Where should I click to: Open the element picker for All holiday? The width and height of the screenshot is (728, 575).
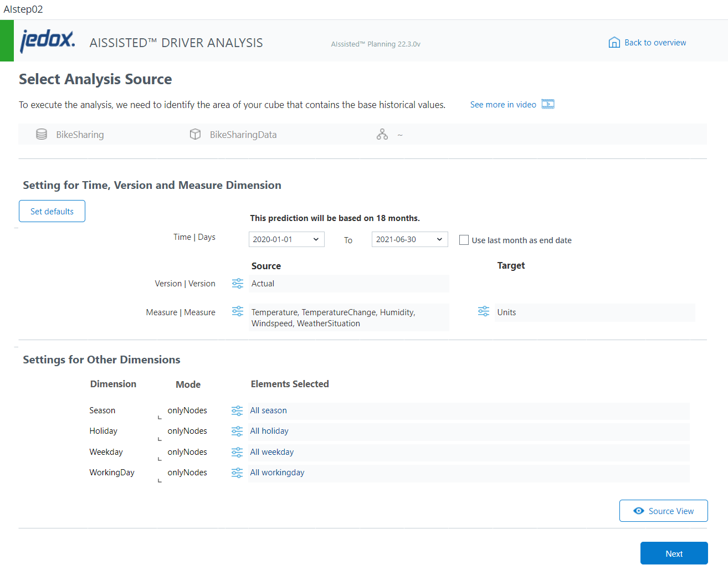point(237,430)
